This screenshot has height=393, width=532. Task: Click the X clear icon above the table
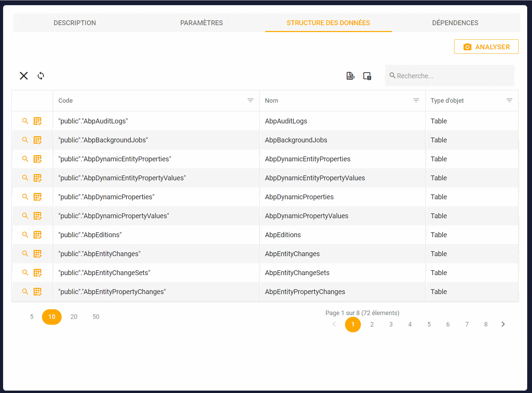point(24,76)
